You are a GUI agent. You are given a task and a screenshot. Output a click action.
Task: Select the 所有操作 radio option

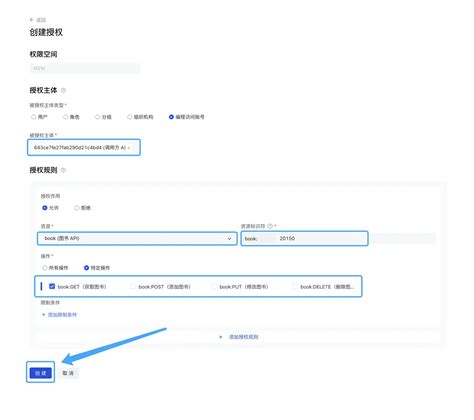click(x=45, y=268)
